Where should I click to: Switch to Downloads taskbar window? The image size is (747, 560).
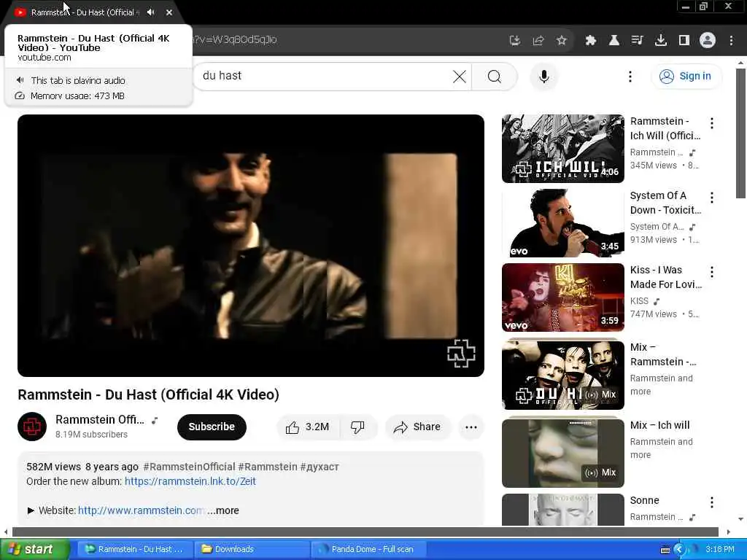[x=252, y=550]
